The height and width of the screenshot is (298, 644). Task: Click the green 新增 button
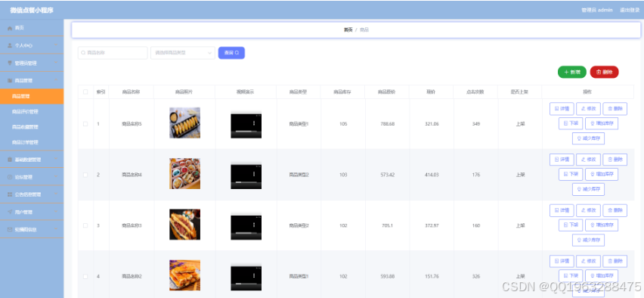click(572, 72)
